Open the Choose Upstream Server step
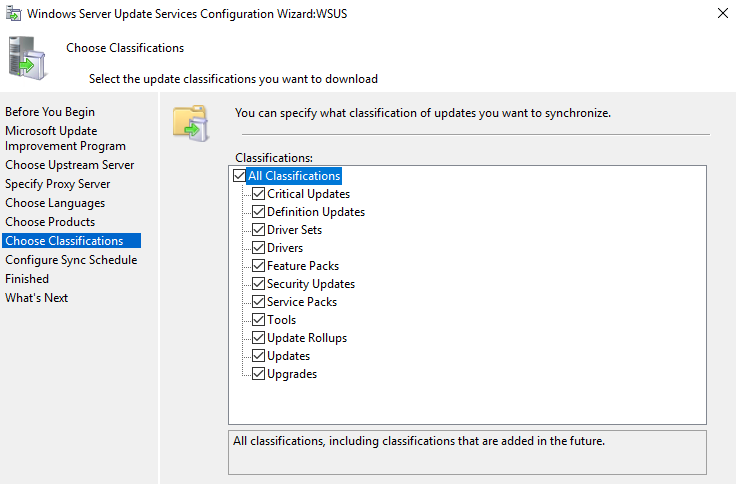 [69, 165]
